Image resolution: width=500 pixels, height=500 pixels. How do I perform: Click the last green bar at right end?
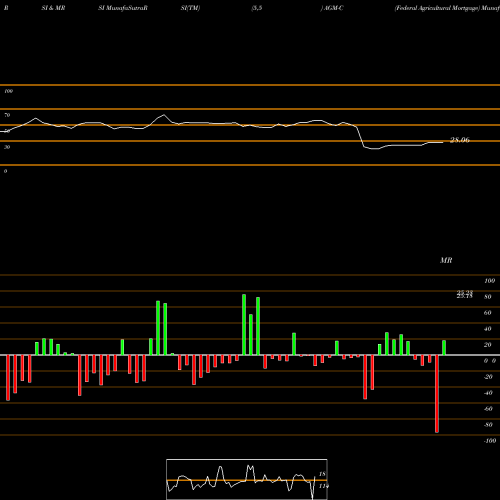[x=444, y=348]
